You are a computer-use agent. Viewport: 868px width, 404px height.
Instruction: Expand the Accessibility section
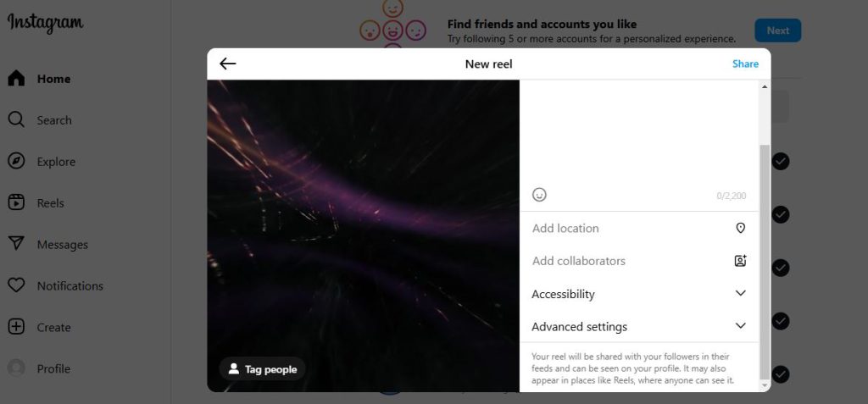pyautogui.click(x=740, y=293)
